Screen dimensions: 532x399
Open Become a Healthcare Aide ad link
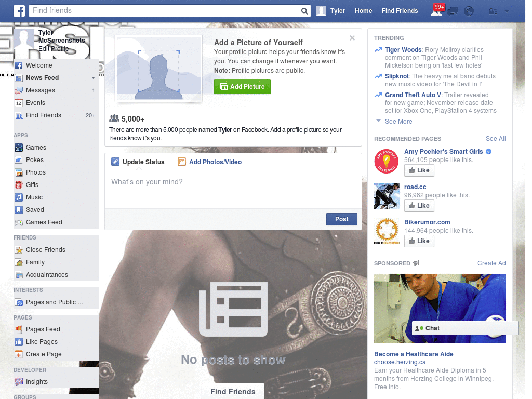(414, 354)
